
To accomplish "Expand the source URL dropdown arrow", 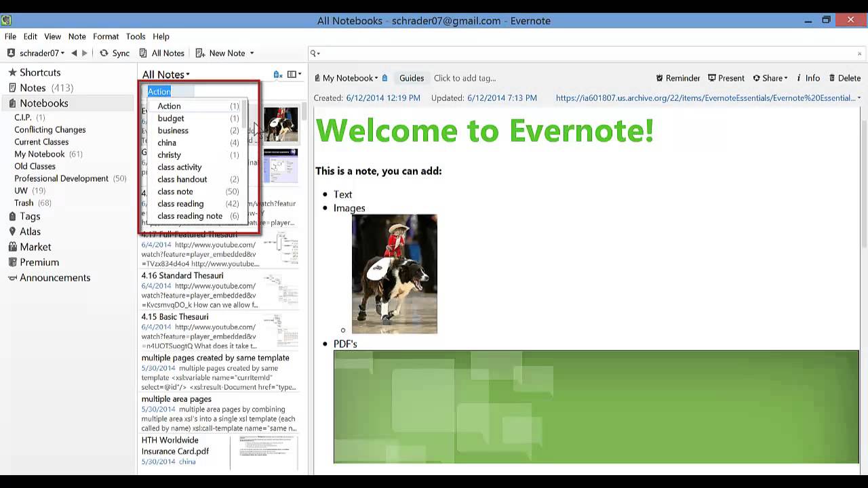I will click(x=859, y=98).
